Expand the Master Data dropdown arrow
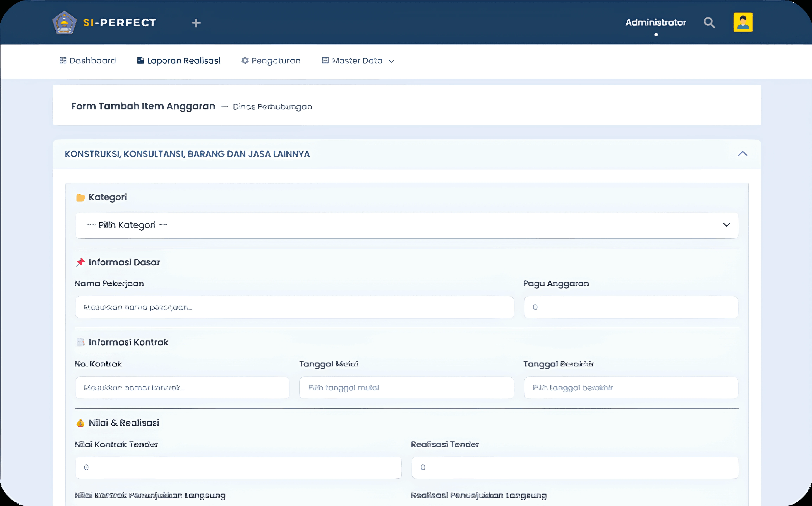This screenshot has height=506, width=812. [391, 61]
